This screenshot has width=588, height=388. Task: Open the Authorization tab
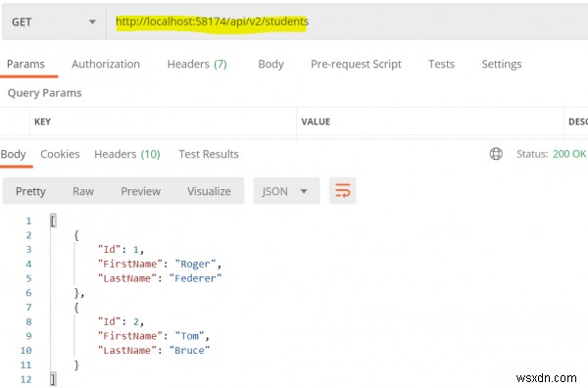pyautogui.click(x=106, y=64)
